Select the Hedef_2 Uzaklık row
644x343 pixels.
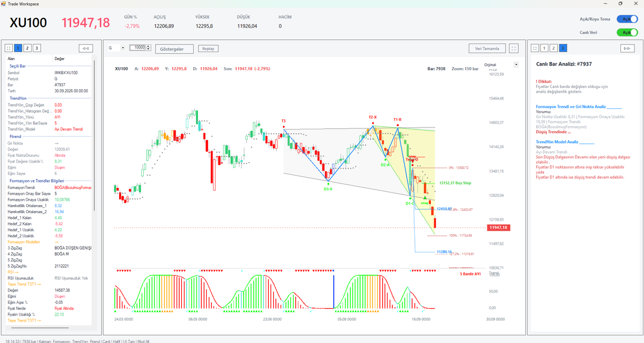[x=49, y=236]
